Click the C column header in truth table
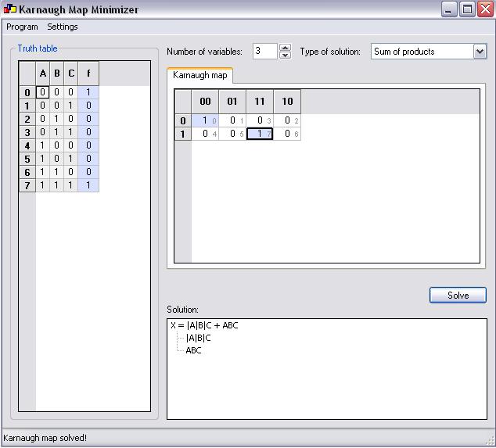 coord(71,73)
